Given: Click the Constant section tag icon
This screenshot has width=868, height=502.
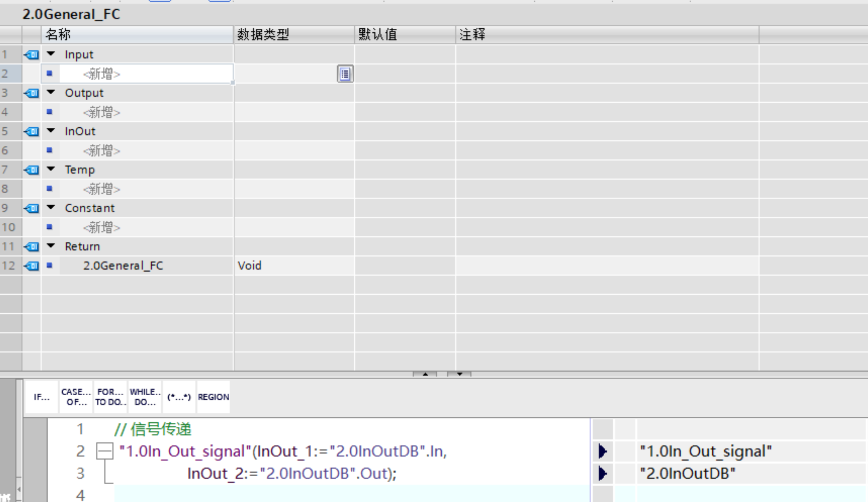Looking at the screenshot, I should tap(32, 208).
